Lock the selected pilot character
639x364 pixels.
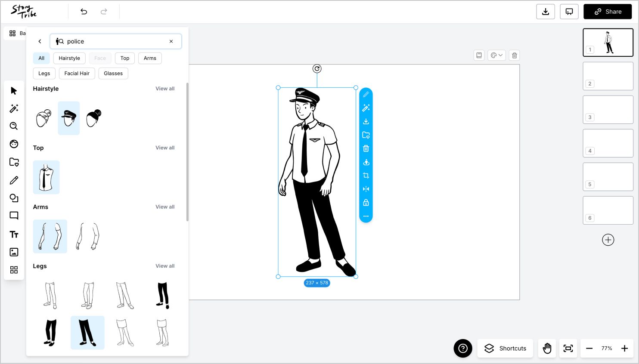click(366, 202)
